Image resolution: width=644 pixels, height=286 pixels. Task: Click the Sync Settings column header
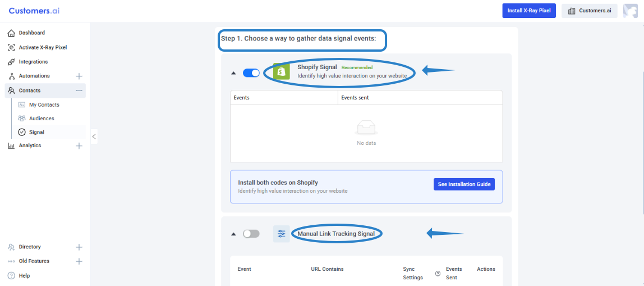[x=413, y=273]
